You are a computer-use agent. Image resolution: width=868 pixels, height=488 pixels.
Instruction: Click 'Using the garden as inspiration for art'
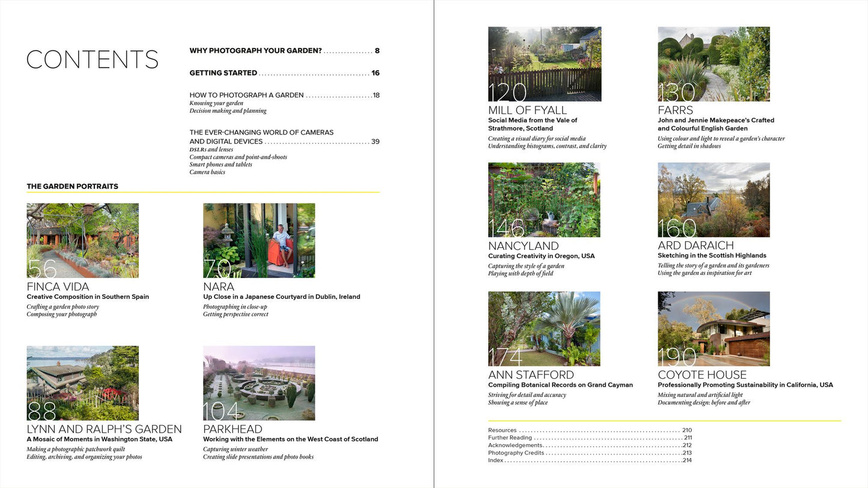(705, 273)
